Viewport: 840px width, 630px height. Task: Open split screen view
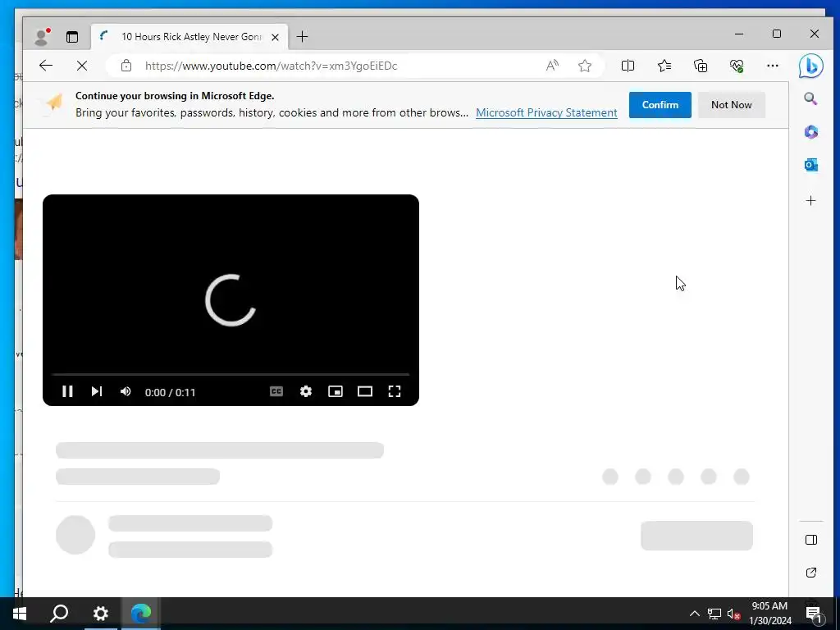[x=628, y=66]
